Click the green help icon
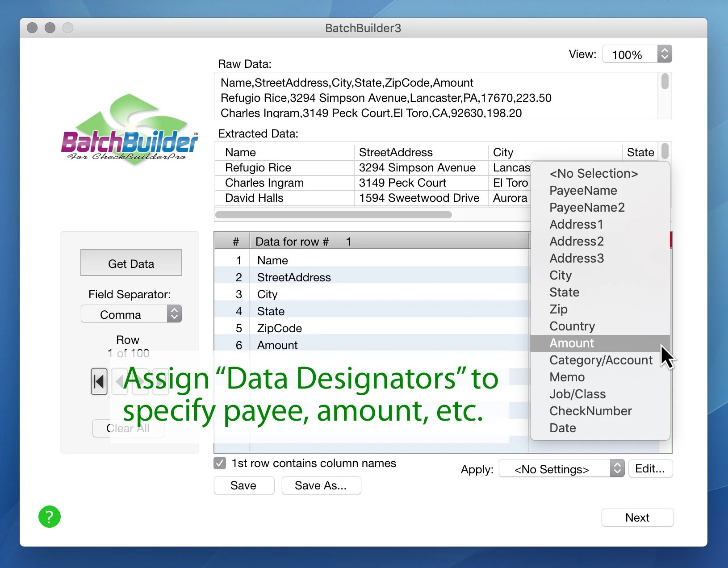728x568 pixels. [x=50, y=517]
